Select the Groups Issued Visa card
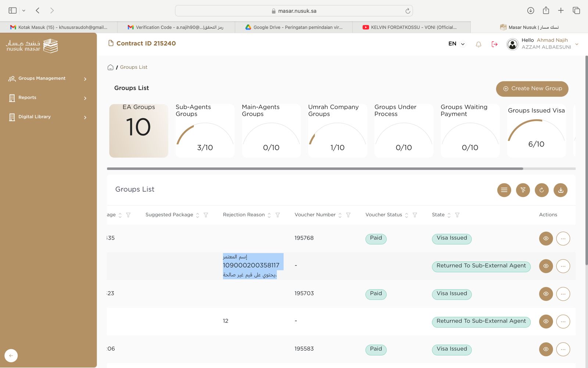Screen dimensions: 588x368 (536, 131)
